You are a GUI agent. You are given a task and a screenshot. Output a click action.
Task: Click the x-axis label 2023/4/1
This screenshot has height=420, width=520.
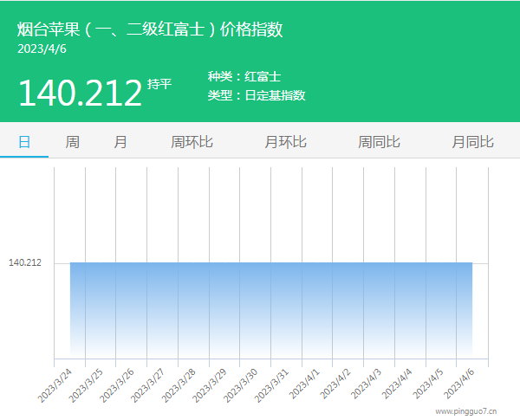tap(304, 384)
